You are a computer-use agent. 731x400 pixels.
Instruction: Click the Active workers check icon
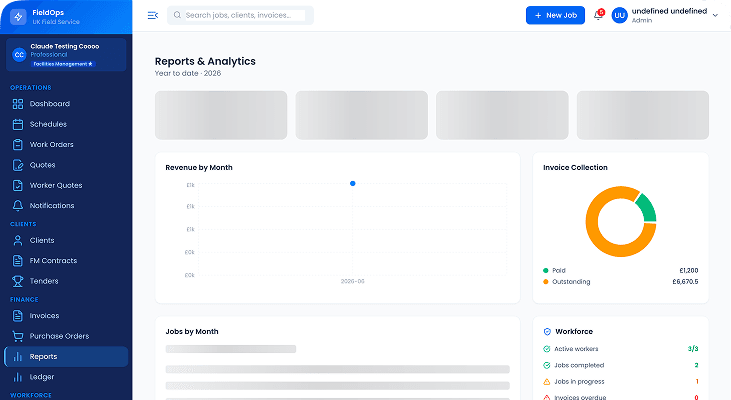[547, 349]
